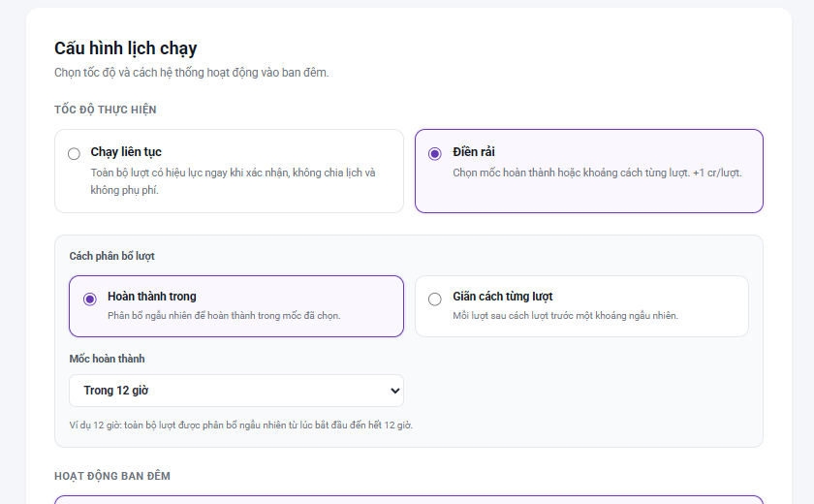Screen dimensions: 814x504
Task: Click the heading Cấu hình lịch chạy
Action: tap(126, 48)
